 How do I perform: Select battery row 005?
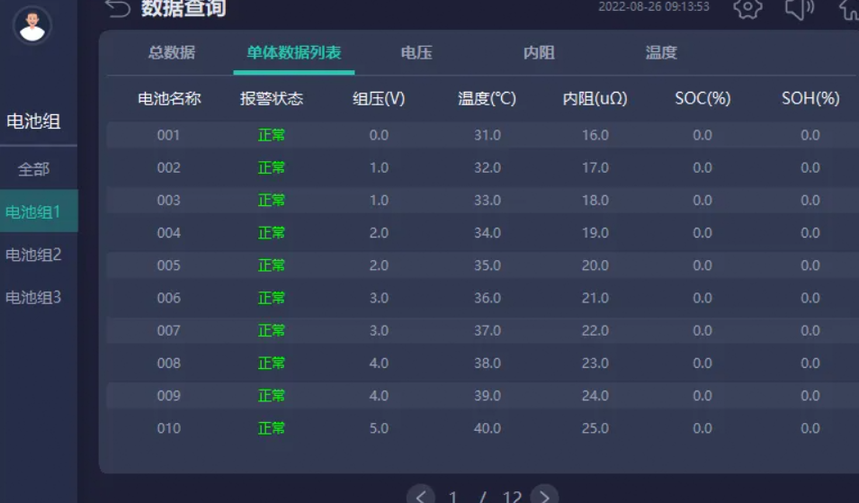tap(482, 265)
